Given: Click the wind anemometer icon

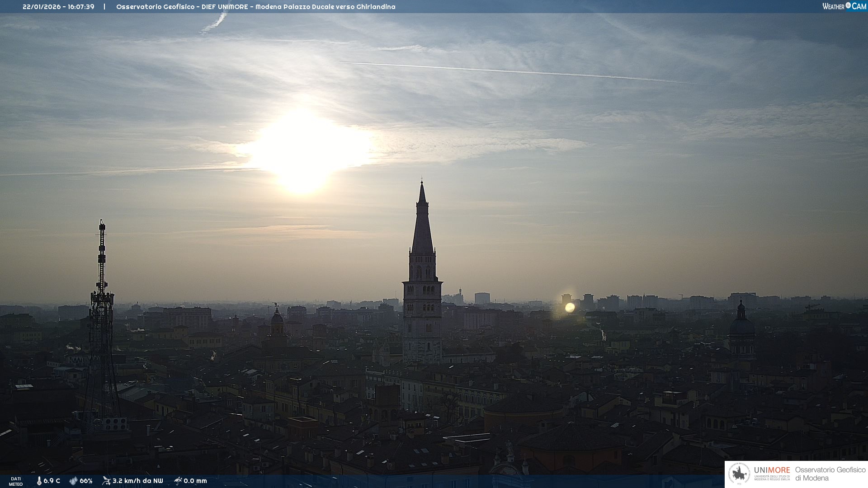Looking at the screenshot, I should [106, 481].
